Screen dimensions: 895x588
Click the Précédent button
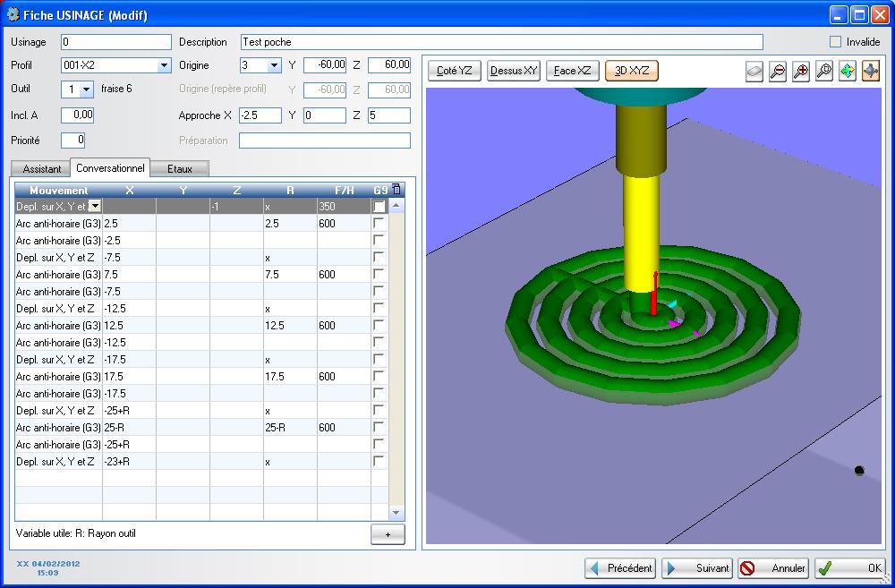(x=620, y=568)
